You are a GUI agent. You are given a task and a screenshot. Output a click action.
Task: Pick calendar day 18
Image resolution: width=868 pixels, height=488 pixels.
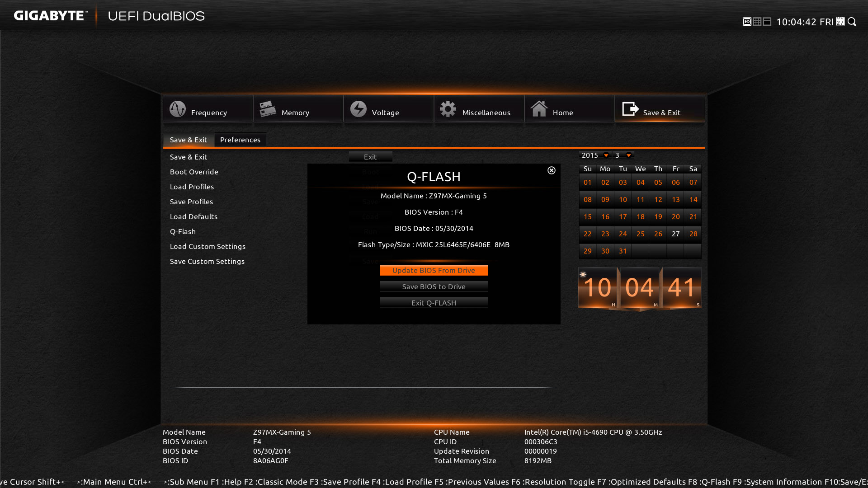tap(641, 217)
